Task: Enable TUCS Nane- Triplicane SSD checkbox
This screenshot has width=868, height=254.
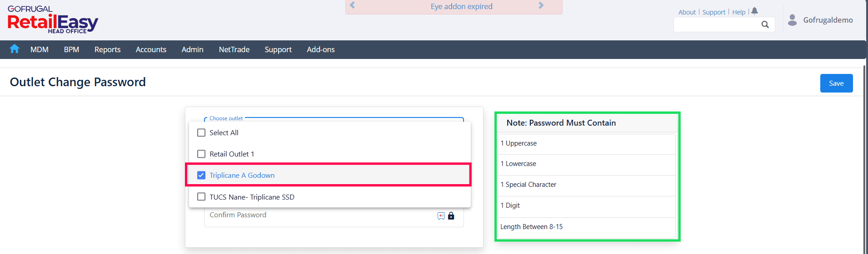Action: click(201, 197)
